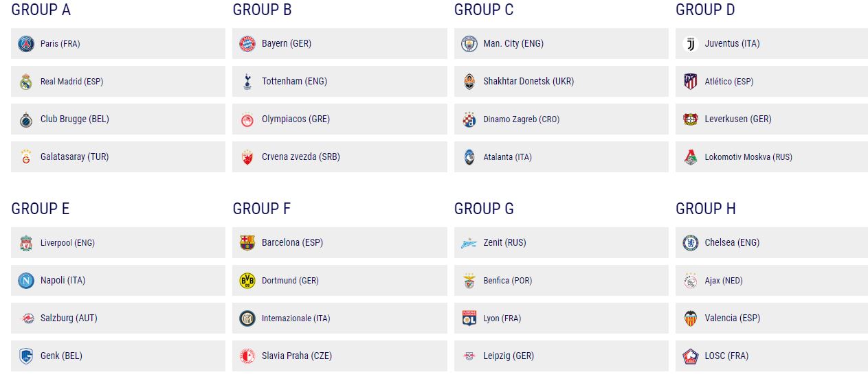Click the Manchester City crest

(x=469, y=44)
